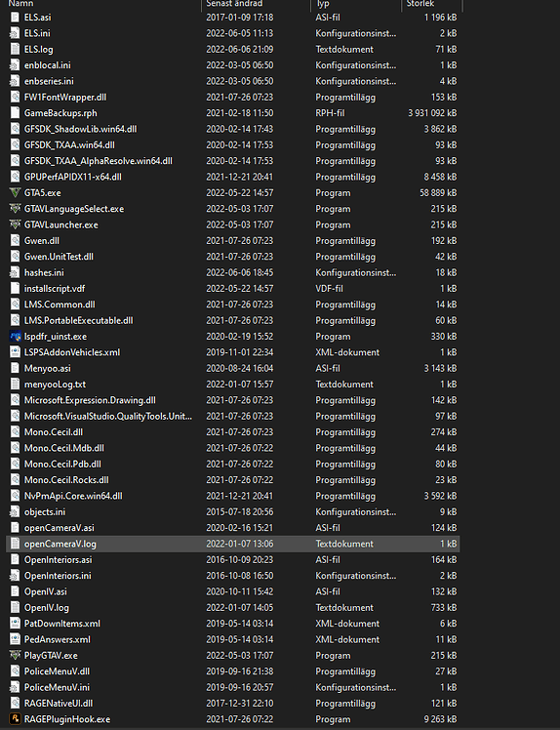Click the LSPSAddonVehicles.xml icon

pyautogui.click(x=16, y=352)
